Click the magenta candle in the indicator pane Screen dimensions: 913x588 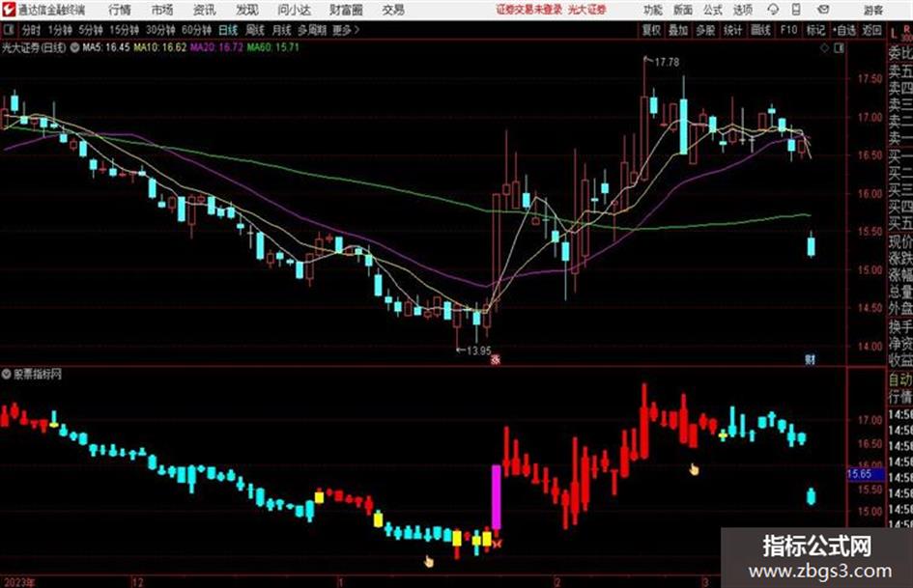point(497,497)
